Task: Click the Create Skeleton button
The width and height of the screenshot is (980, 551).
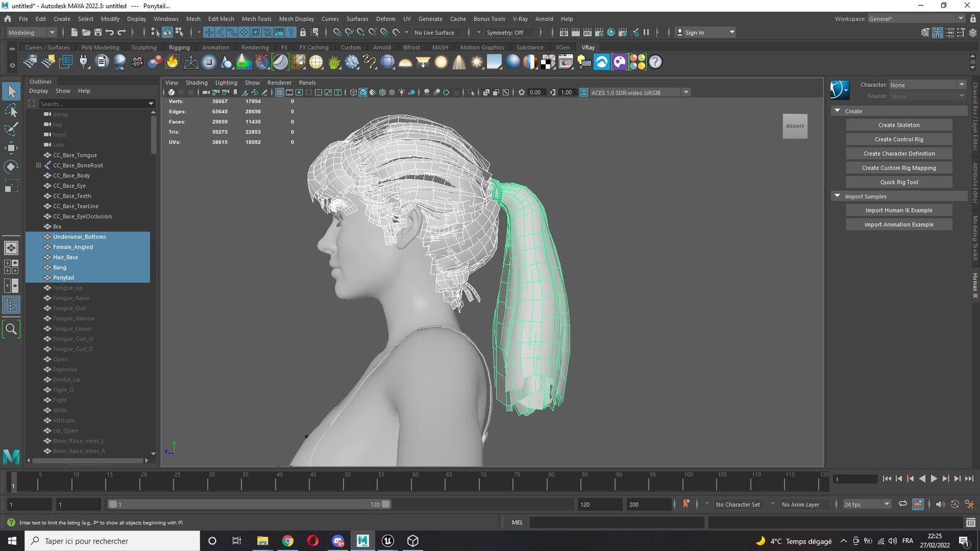Action: click(x=899, y=125)
